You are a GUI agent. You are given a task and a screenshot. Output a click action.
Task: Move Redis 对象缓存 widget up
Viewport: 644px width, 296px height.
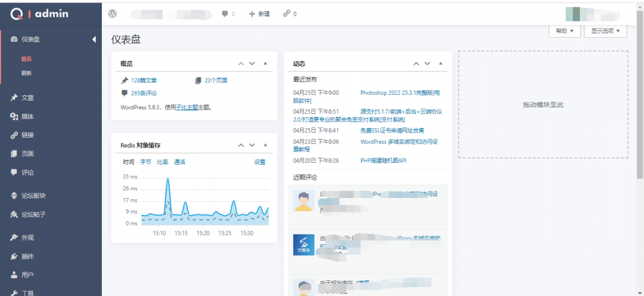pyautogui.click(x=241, y=145)
